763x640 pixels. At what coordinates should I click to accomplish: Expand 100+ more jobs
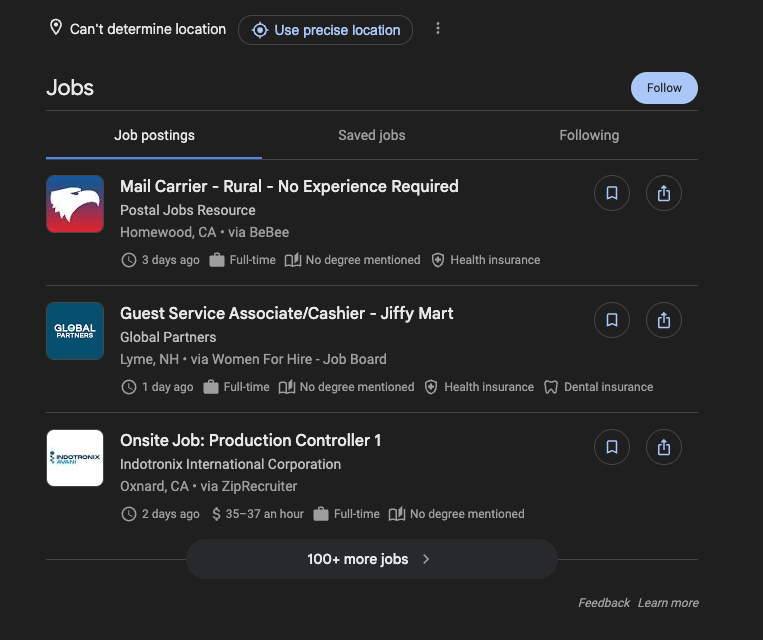(x=372, y=559)
